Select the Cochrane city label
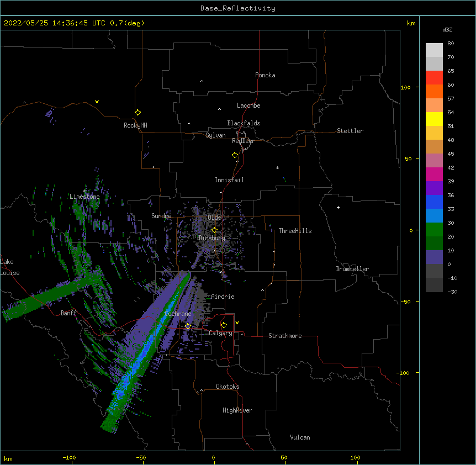 [x=178, y=314]
